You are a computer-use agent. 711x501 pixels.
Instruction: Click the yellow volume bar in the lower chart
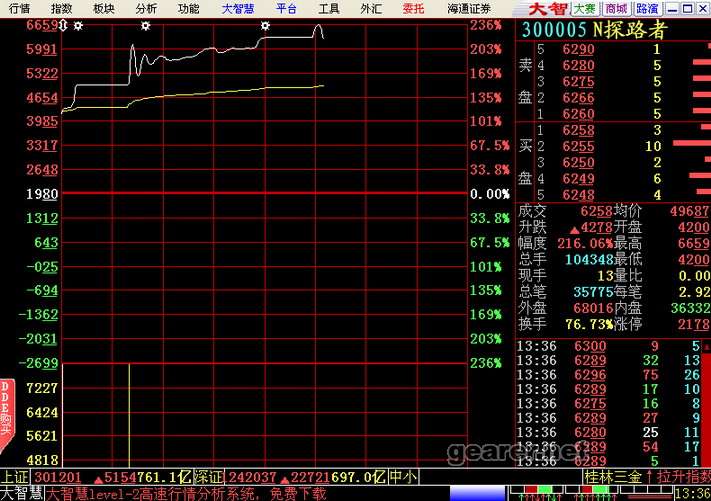[x=129, y=415]
